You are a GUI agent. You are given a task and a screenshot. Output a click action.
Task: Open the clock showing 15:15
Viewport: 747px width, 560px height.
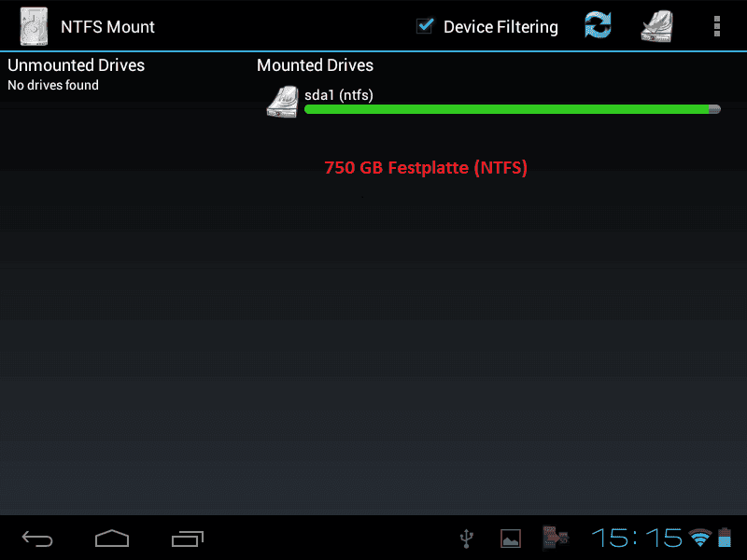point(637,539)
